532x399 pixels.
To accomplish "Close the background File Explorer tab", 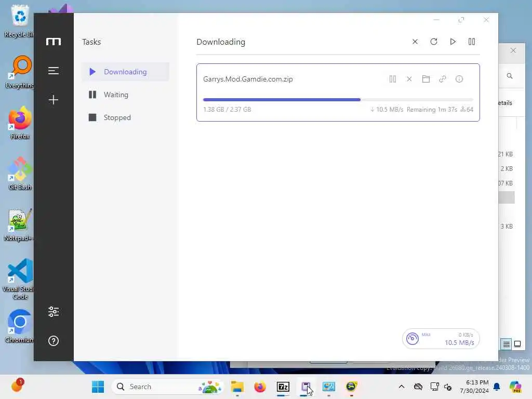I will tap(513, 50).
